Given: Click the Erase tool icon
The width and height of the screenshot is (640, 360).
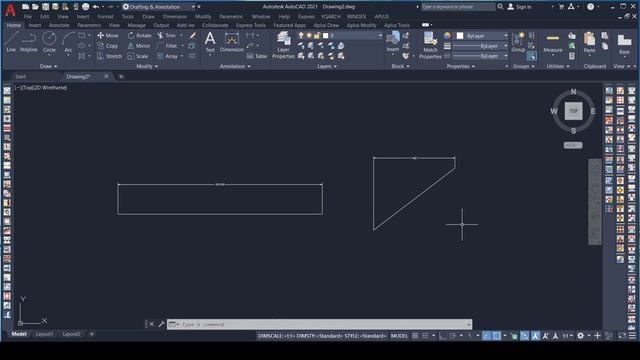Looking at the screenshot, I should [193, 36].
